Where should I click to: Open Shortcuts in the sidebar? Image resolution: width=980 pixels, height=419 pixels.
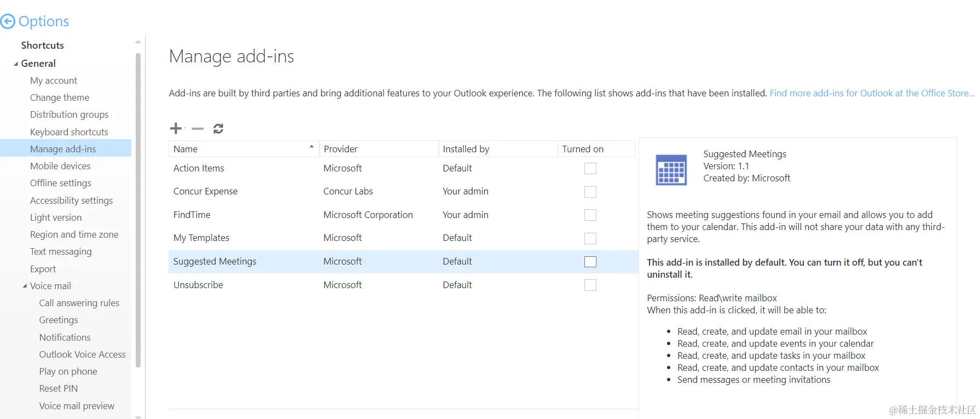coord(43,45)
